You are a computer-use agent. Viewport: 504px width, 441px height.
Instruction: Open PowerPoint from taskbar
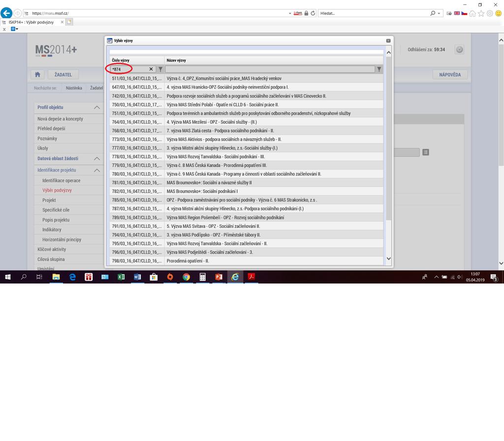point(219,277)
